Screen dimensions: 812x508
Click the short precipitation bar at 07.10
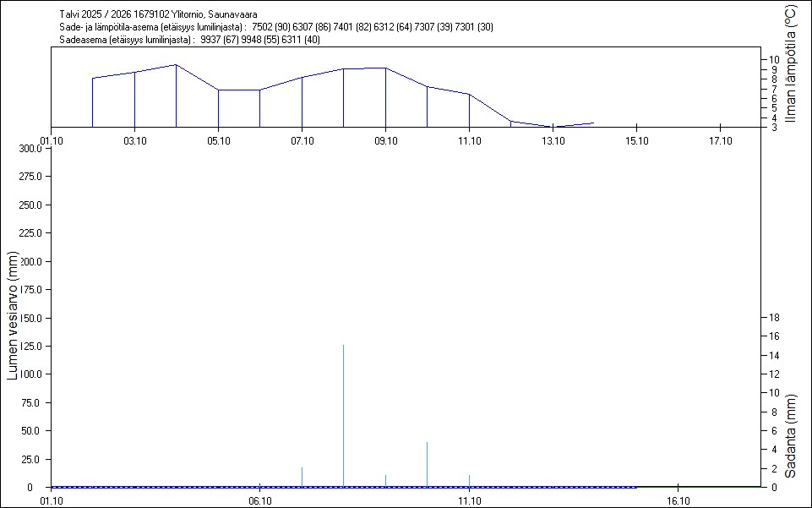(x=302, y=477)
